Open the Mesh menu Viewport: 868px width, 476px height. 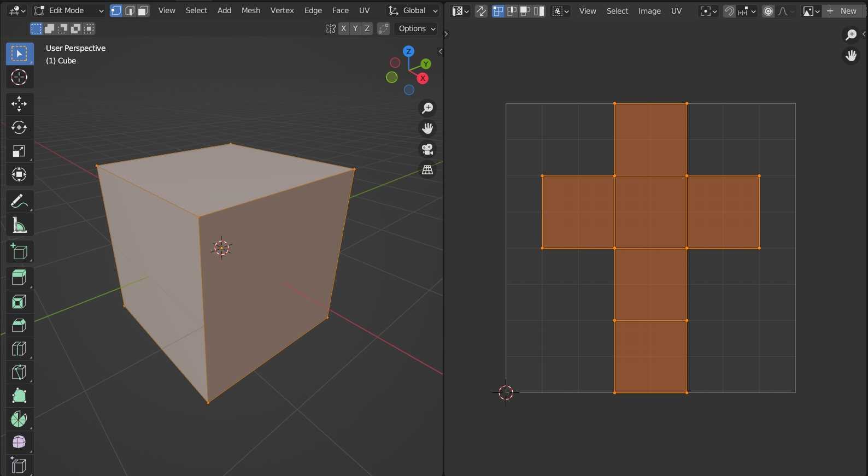[251, 10]
